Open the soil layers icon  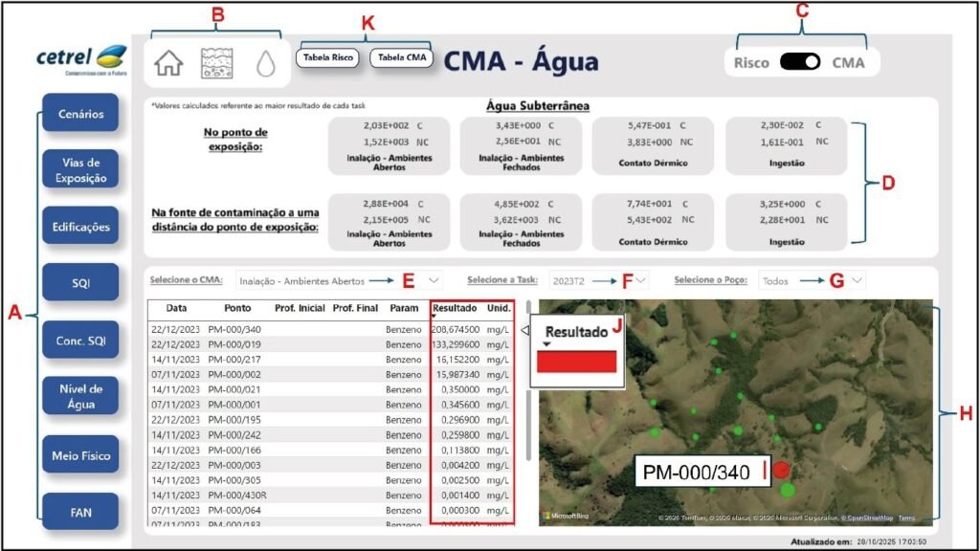(218, 63)
